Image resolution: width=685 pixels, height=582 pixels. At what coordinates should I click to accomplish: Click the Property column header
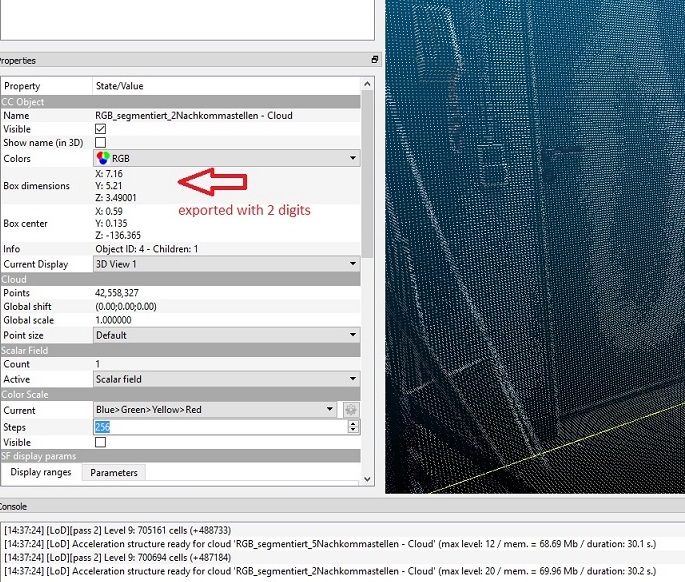pos(45,86)
